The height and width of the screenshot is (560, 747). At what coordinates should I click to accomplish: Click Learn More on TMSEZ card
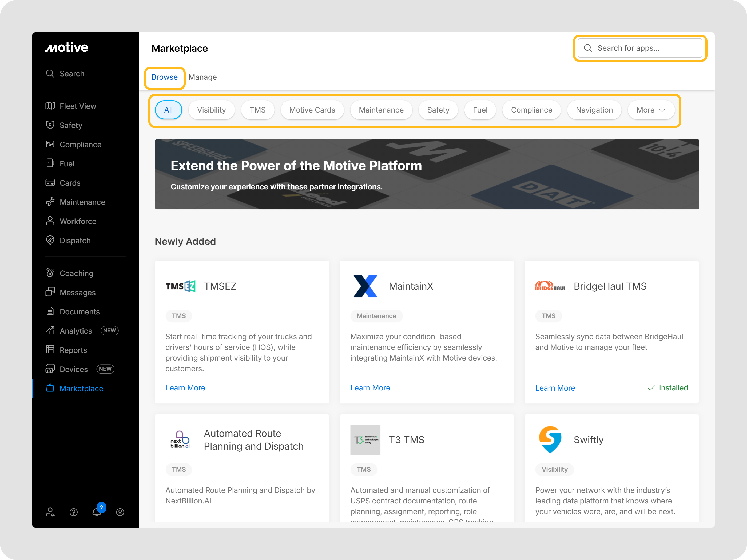tap(185, 388)
